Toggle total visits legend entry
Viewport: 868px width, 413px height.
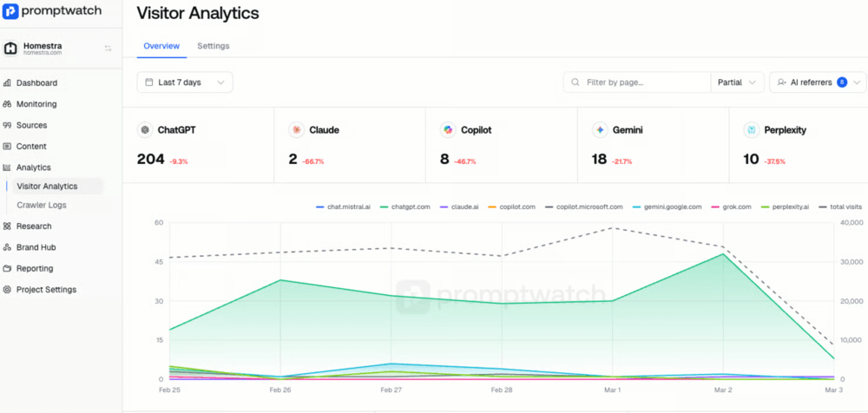841,207
